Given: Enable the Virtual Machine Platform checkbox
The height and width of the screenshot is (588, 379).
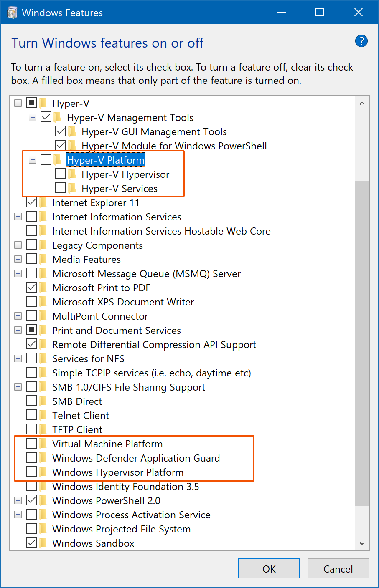Looking at the screenshot, I should pyautogui.click(x=31, y=444).
